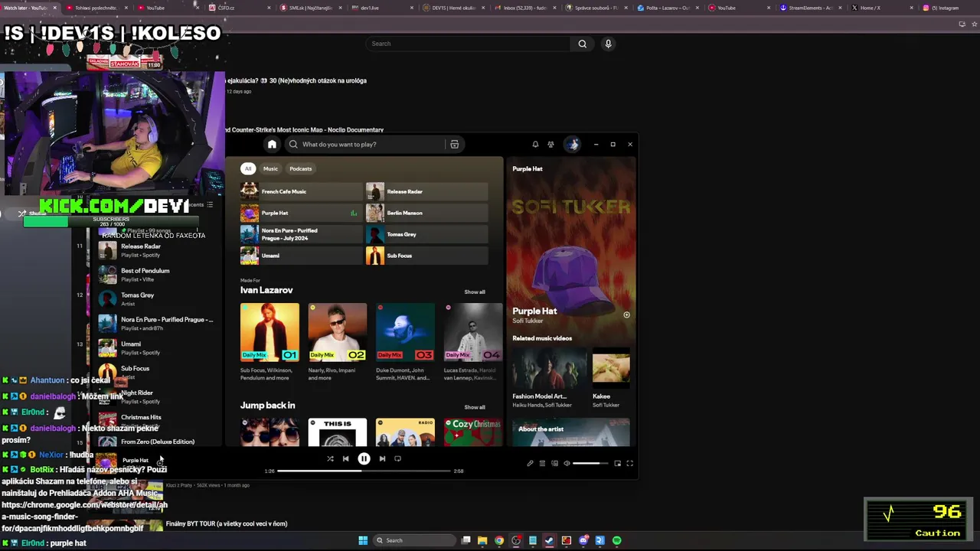Click the Spotify search magnifier icon
Image resolution: width=980 pixels, height=551 pixels.
293,144
